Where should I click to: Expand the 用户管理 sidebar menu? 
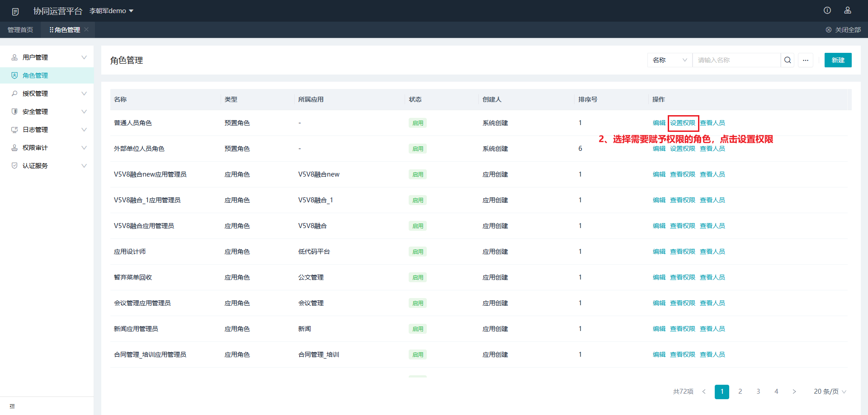tap(47, 57)
